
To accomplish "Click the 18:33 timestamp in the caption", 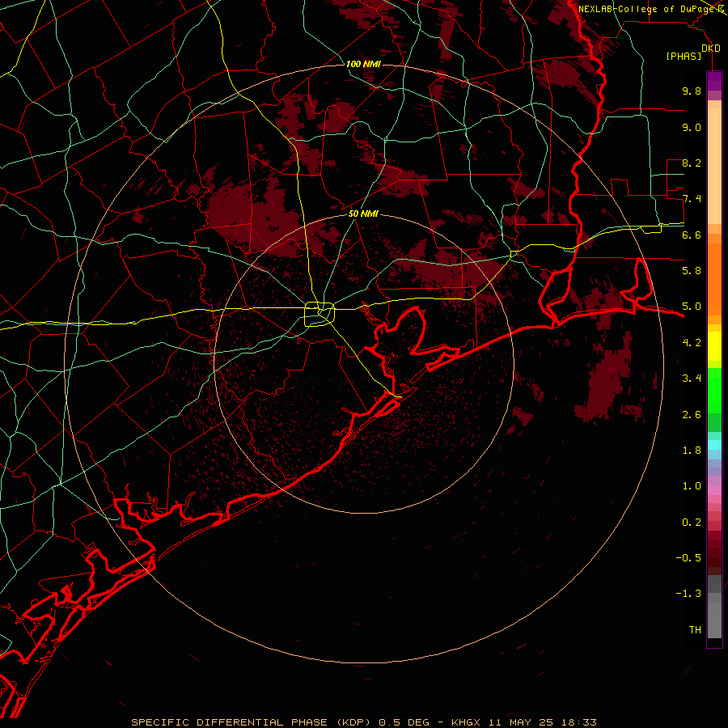I will click(x=578, y=722).
